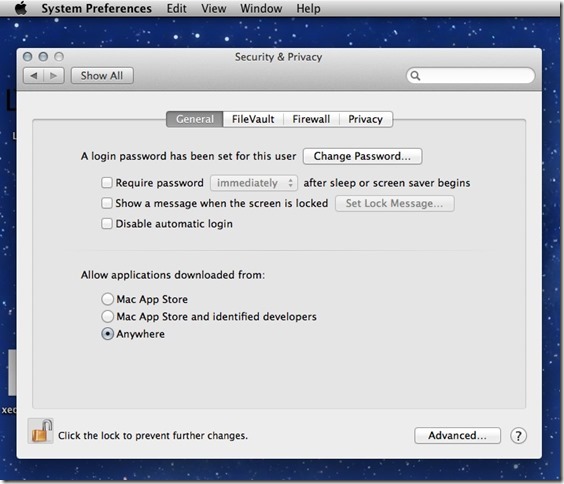The height and width of the screenshot is (484, 564).
Task: Select Mac App Store radio option
Action: pyautogui.click(x=107, y=299)
